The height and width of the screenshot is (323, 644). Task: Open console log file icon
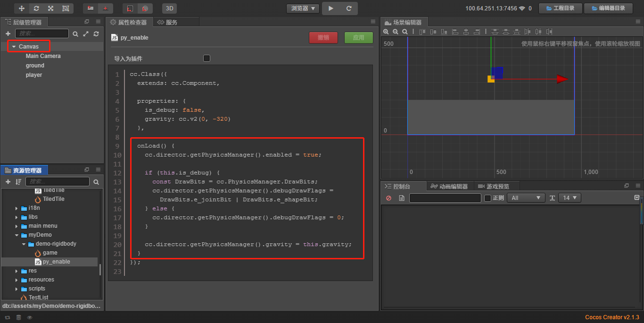[x=402, y=198]
